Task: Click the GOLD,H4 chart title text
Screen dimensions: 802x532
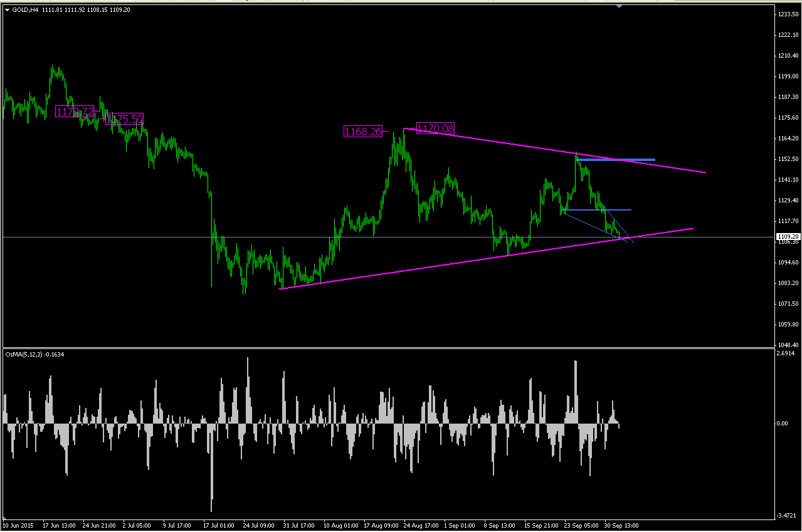Action: (x=26, y=9)
